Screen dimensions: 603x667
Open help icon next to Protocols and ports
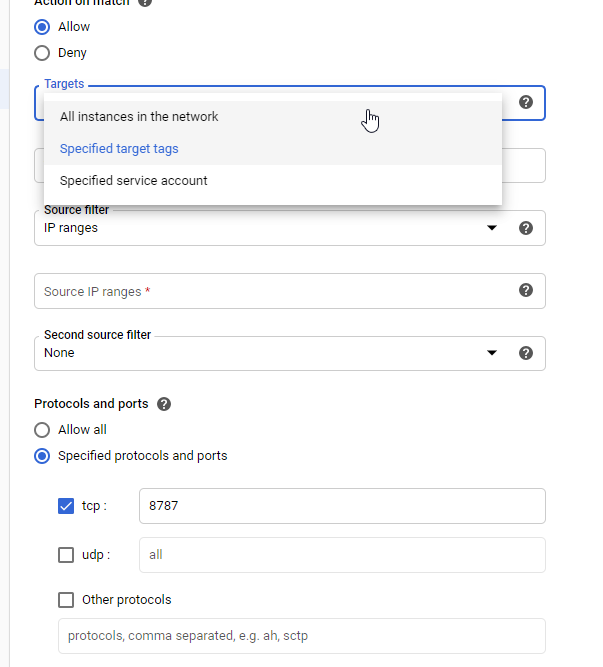pos(164,404)
